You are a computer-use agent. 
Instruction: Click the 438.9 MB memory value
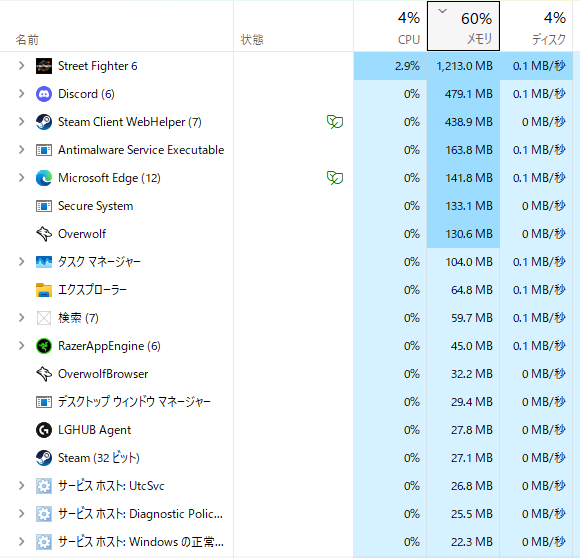(469, 122)
